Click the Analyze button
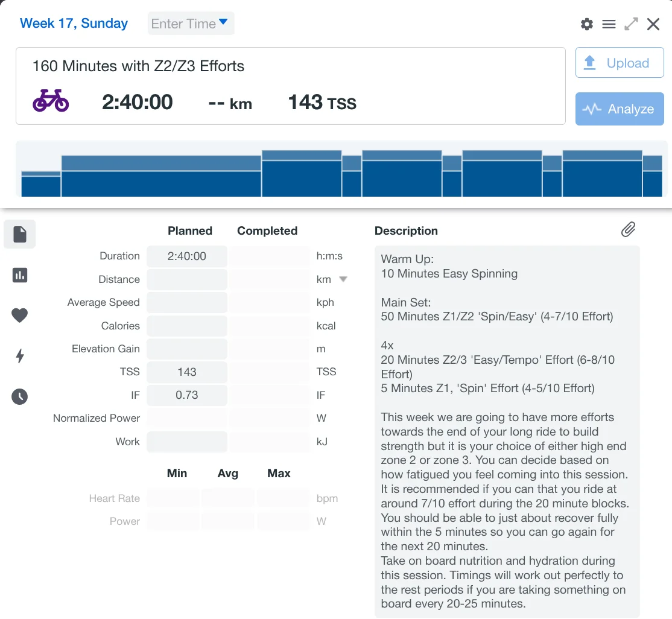Viewport: 672px width, 619px height. tap(620, 109)
